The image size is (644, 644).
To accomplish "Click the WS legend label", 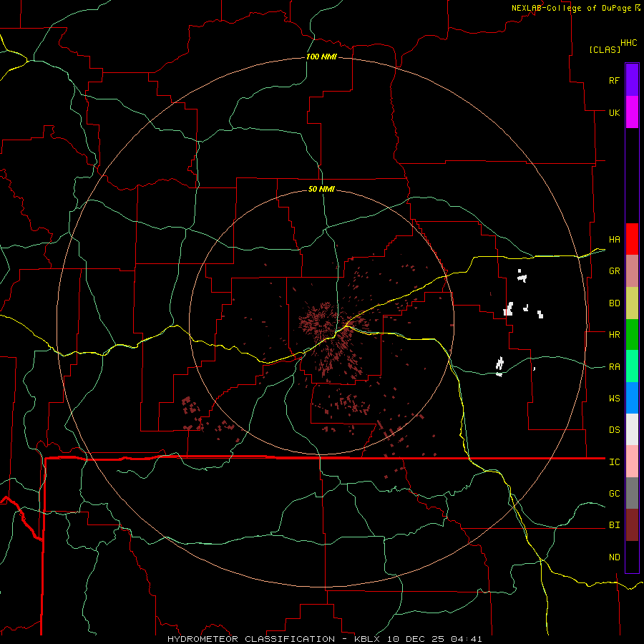I will [614, 399].
